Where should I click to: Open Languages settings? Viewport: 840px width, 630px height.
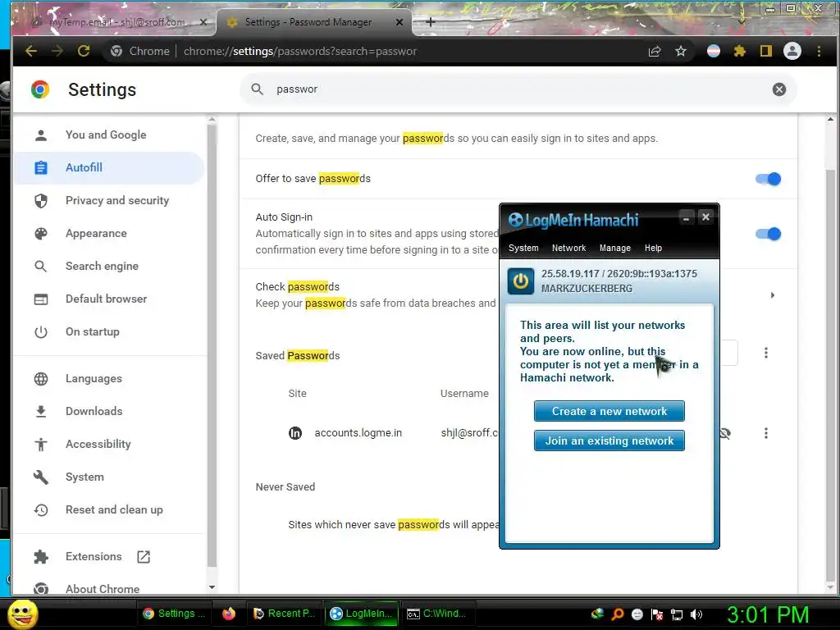coord(109,379)
